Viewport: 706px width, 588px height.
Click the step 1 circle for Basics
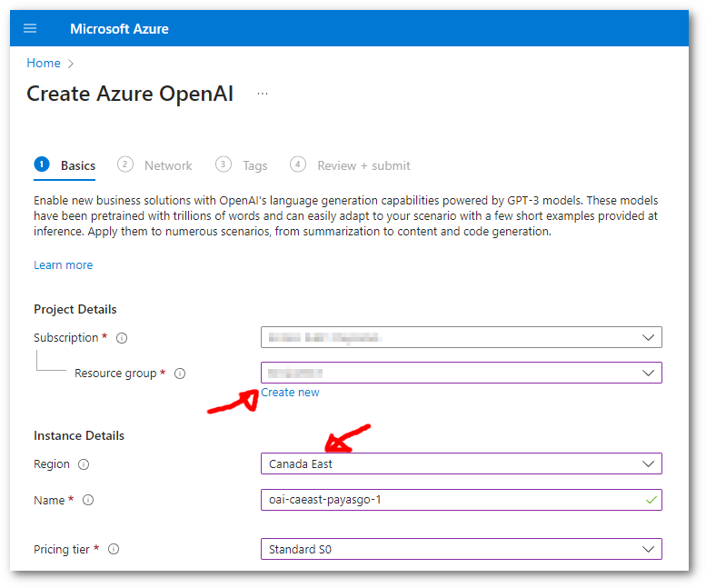tap(42, 164)
